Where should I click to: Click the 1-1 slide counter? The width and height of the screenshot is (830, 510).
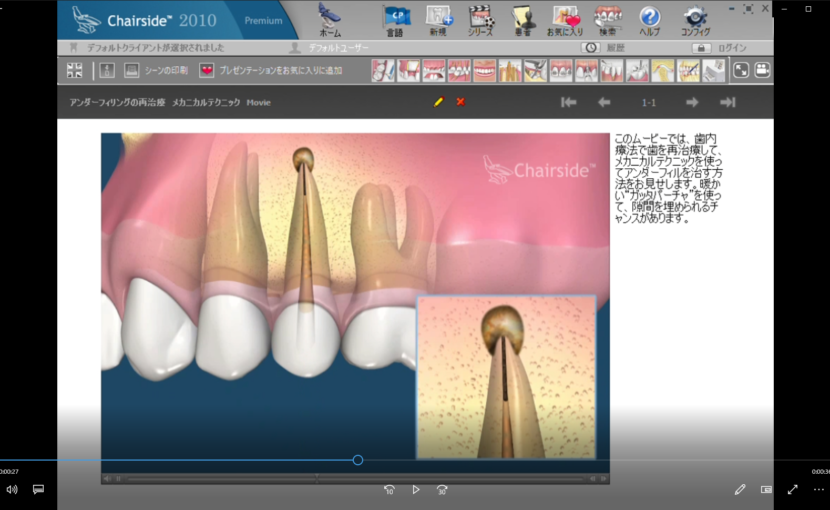pyautogui.click(x=648, y=103)
